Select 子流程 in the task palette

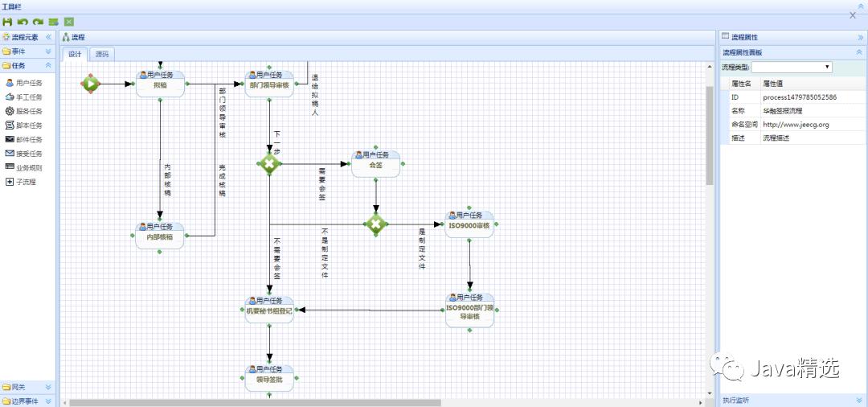coord(20,182)
